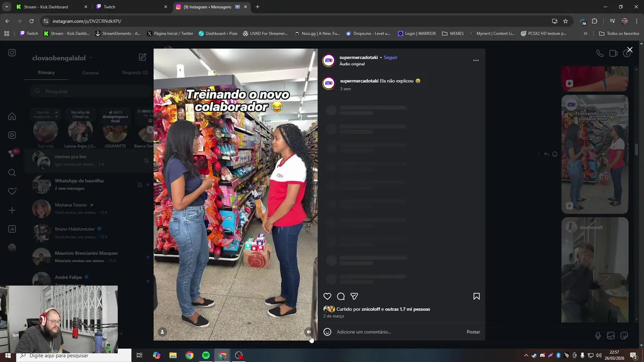Open post options three-dot menu
The width and height of the screenshot is (644, 362).
click(476, 60)
